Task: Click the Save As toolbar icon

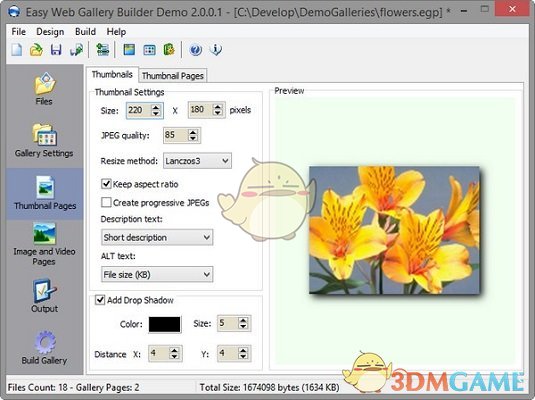Action: [76, 50]
